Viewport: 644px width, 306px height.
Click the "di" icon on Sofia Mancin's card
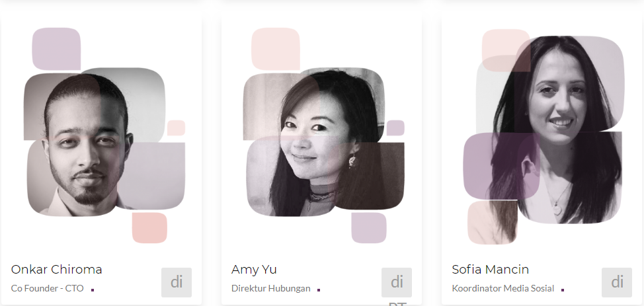point(617,283)
